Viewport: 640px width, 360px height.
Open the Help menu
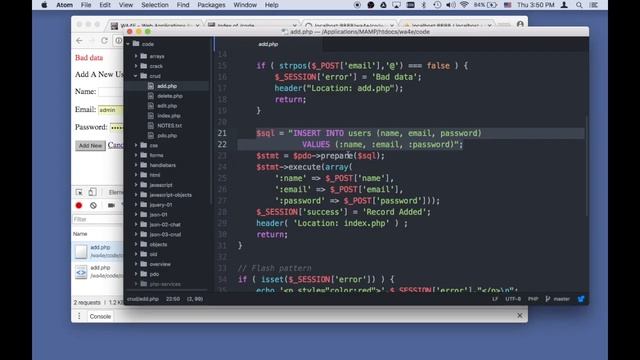[271, 5]
